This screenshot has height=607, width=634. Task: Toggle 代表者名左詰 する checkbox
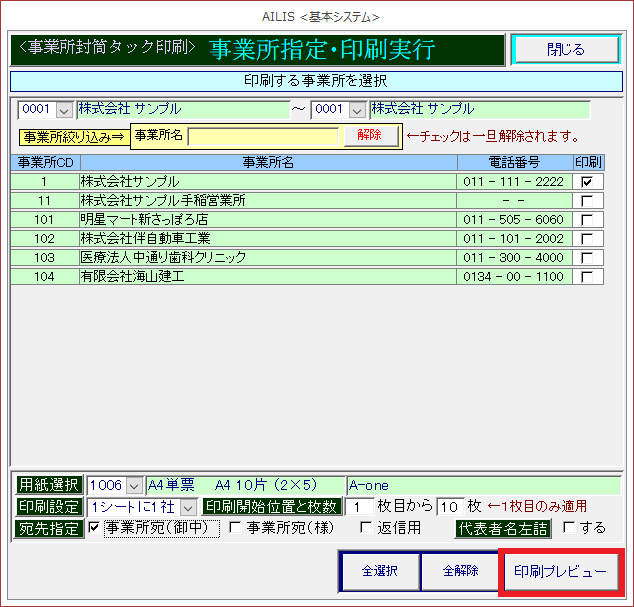569,528
